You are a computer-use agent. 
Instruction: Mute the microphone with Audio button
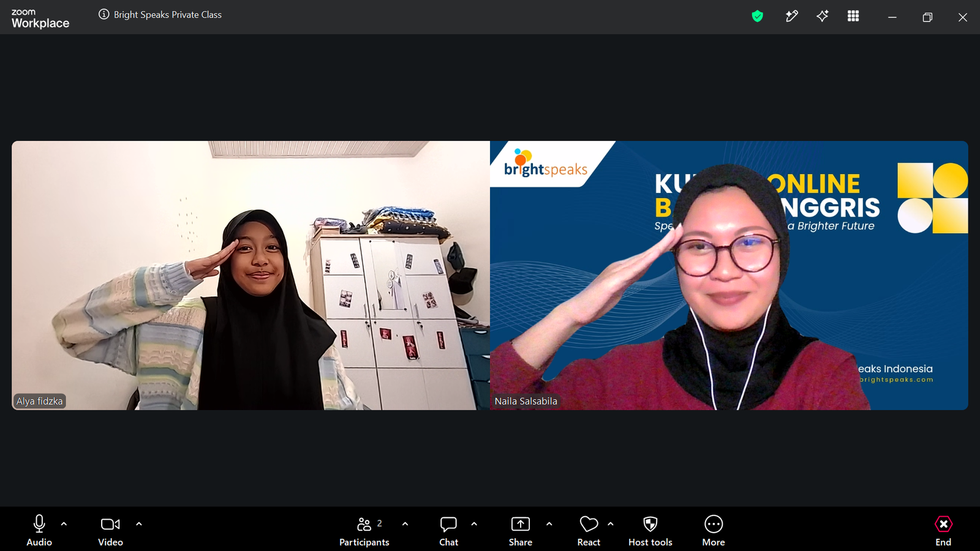(x=39, y=530)
